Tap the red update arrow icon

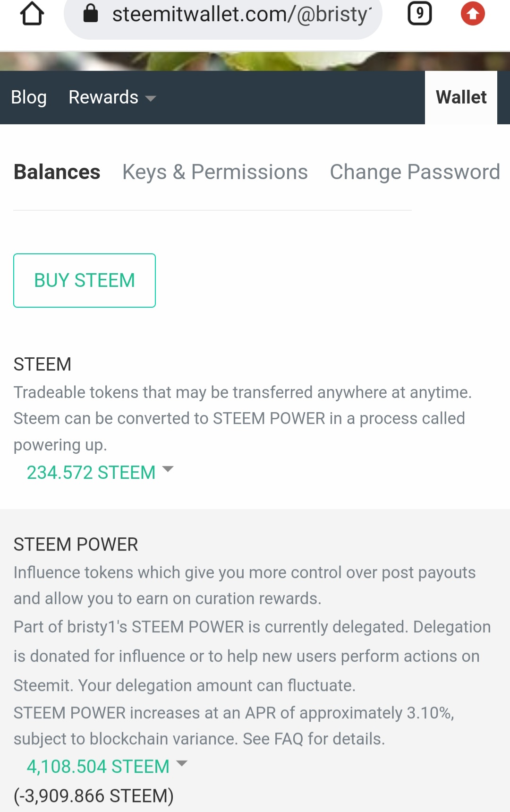click(472, 14)
